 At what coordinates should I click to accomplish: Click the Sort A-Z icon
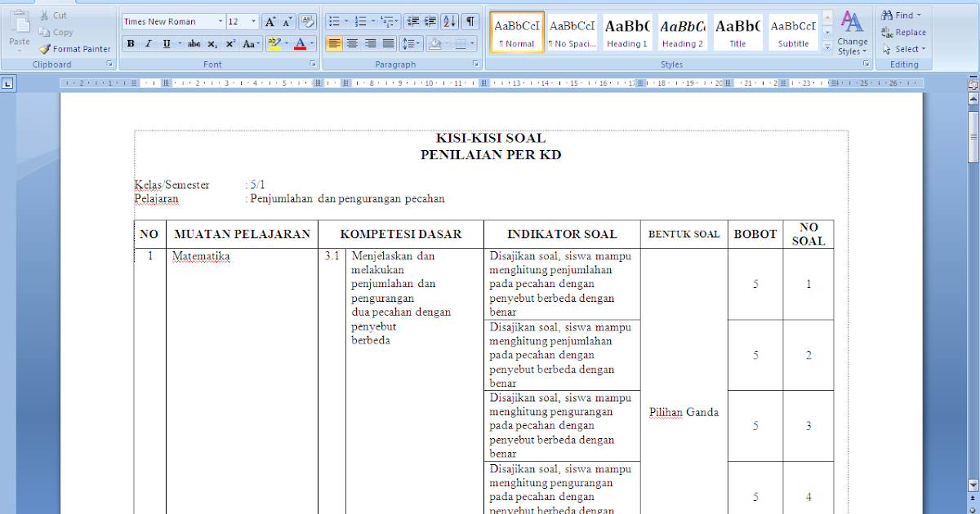tap(451, 22)
